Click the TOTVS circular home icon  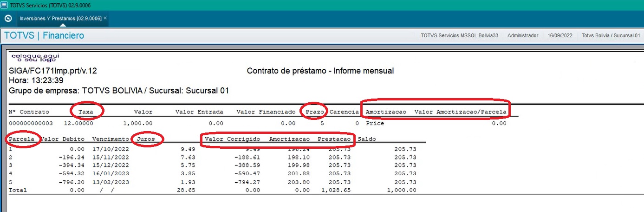pyautogui.click(x=7, y=19)
